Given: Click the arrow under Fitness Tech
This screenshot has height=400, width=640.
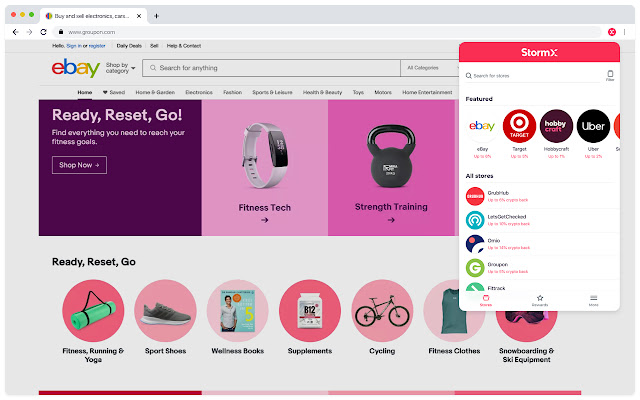Looking at the screenshot, I should point(264,220).
